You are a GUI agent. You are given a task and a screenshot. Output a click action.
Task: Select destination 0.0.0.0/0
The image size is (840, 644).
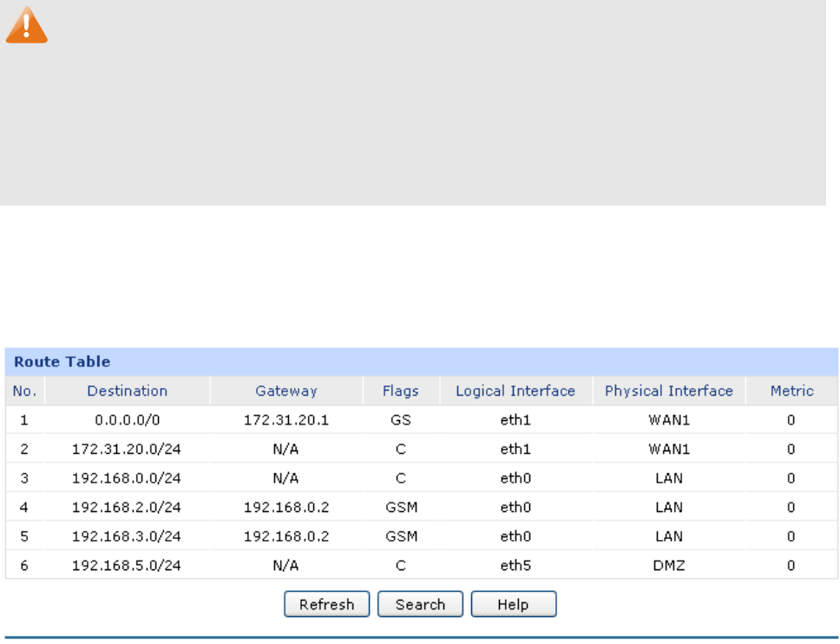point(128,420)
